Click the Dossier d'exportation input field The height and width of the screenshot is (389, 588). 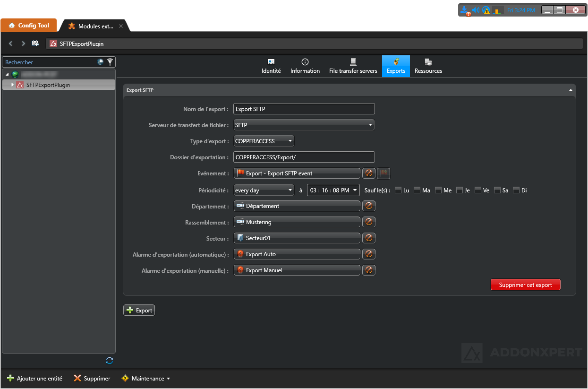[x=304, y=157]
